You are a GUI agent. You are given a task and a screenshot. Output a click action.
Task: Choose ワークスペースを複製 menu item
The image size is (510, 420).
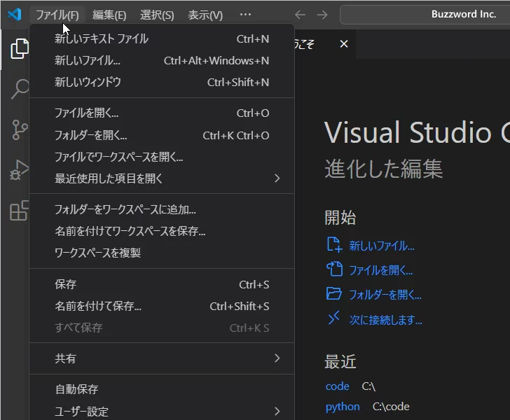pyautogui.click(x=162, y=253)
